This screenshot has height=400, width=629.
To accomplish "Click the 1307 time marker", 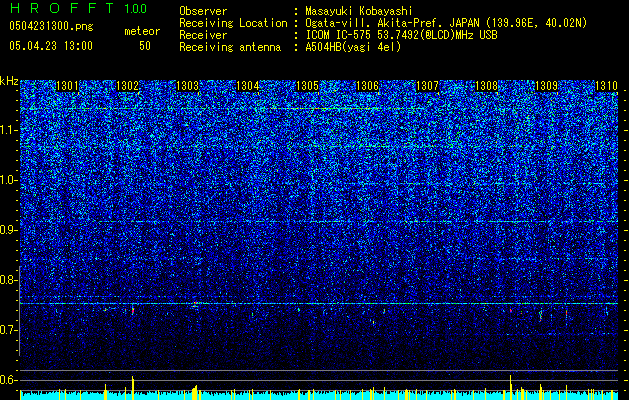I will (428, 86).
